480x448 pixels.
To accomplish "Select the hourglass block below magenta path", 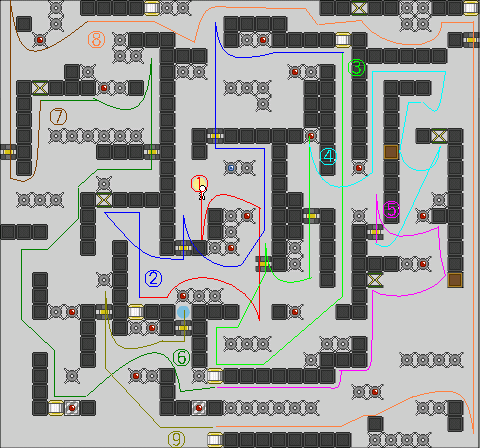I will [x=375, y=280].
